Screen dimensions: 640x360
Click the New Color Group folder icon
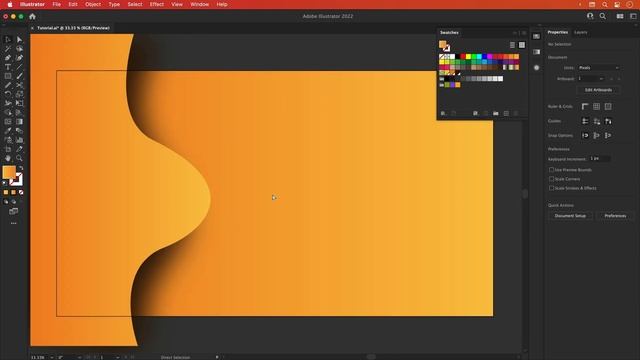(496, 113)
